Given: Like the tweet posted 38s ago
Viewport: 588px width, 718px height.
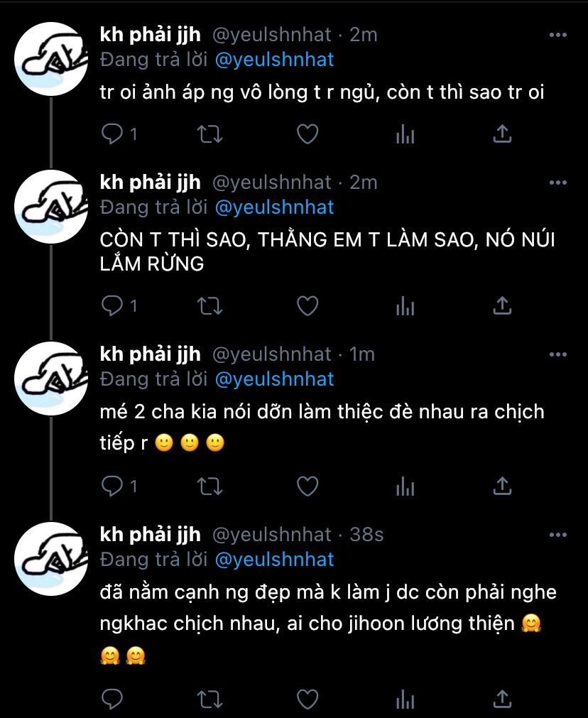Looking at the screenshot, I should tap(307, 699).
